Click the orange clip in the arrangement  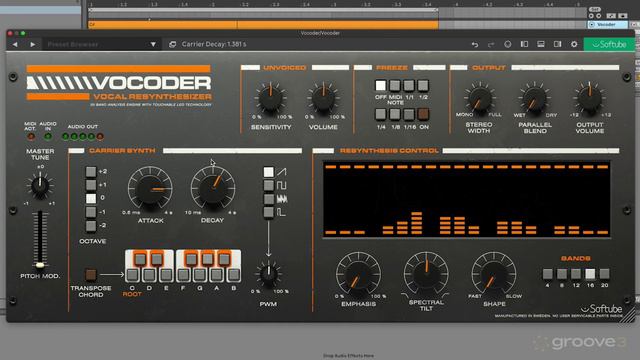point(264,25)
